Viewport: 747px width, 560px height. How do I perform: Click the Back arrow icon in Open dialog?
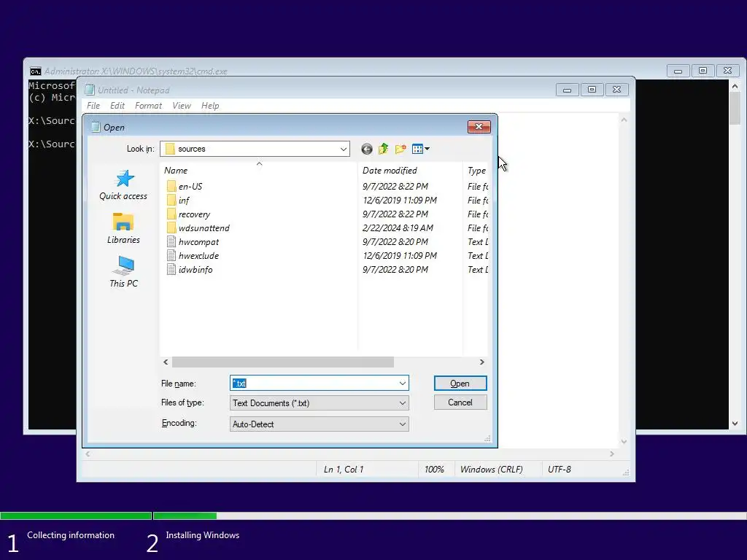[x=366, y=149]
